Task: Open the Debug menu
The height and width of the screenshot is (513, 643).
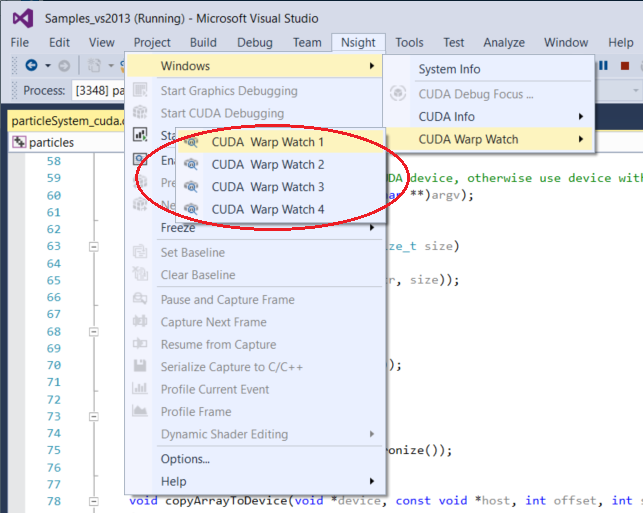Action: (255, 42)
